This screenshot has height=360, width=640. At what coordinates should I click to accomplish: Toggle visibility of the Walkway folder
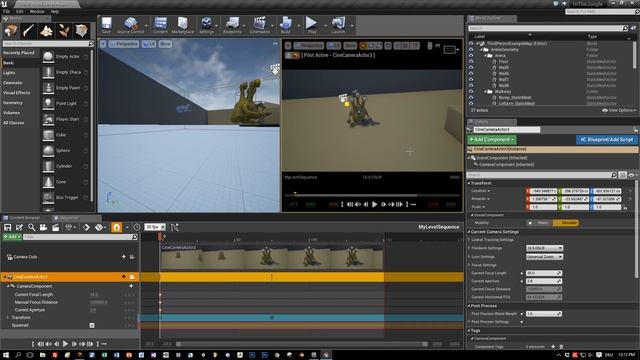point(471,92)
